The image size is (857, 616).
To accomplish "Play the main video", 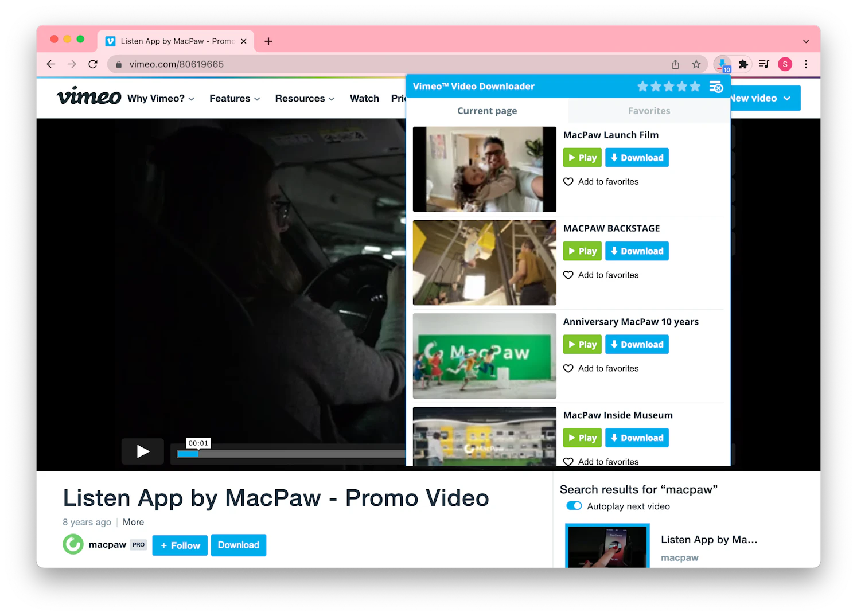I will click(143, 451).
